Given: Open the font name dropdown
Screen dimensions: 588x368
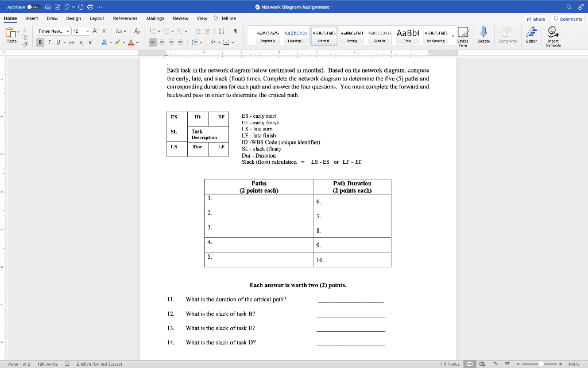Looking at the screenshot, I should pos(68,31).
